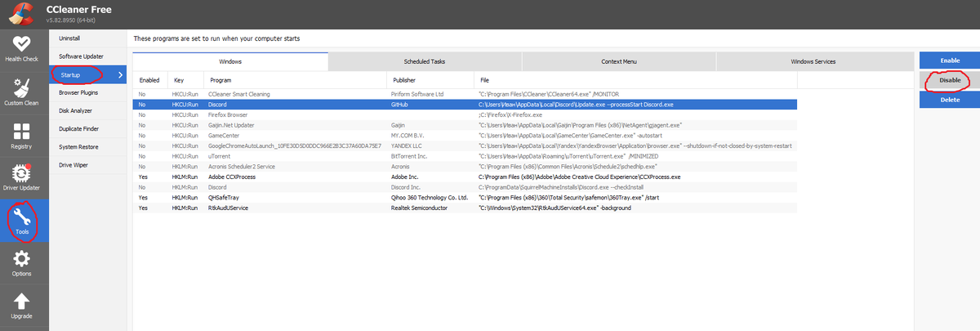The image size is (980, 331).
Task: Select the GameCenter startup row
Action: tap(465, 136)
